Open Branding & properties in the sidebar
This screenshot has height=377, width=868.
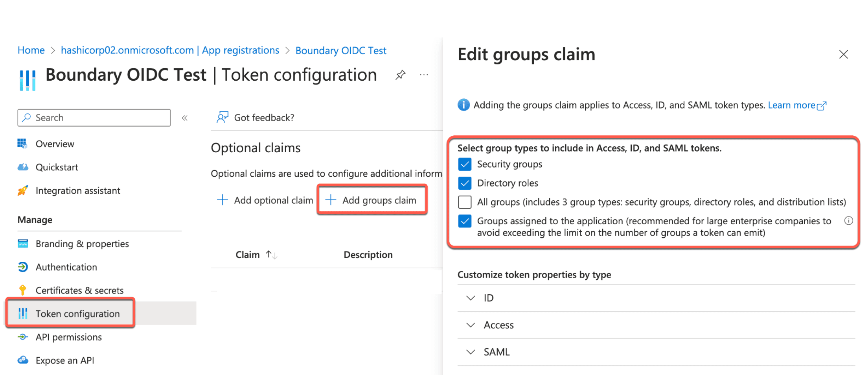(82, 244)
